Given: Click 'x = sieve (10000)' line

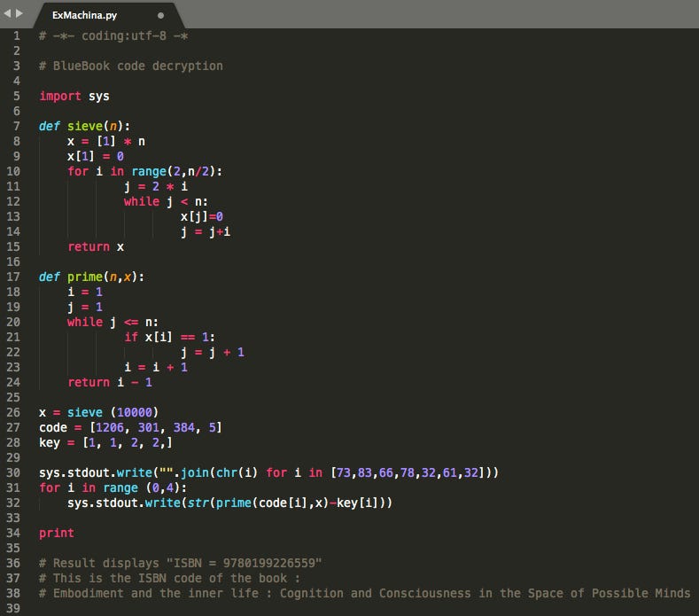Looking at the screenshot, I should click(x=98, y=413).
